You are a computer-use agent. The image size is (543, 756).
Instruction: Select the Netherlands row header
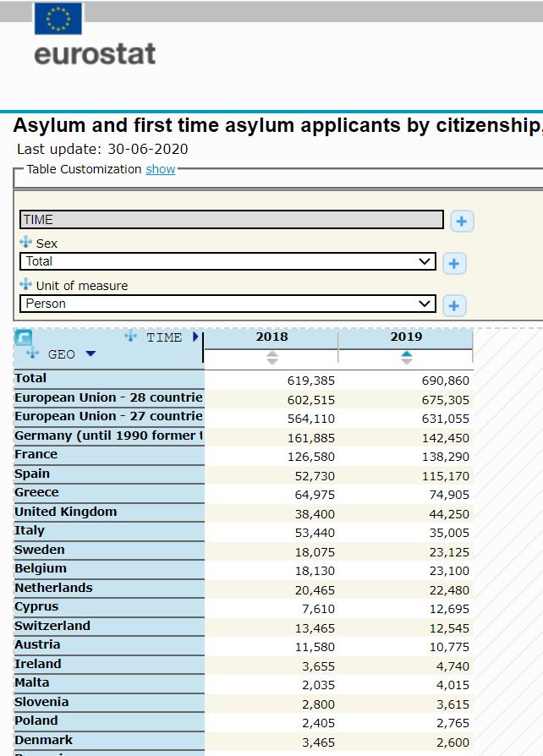(109, 589)
